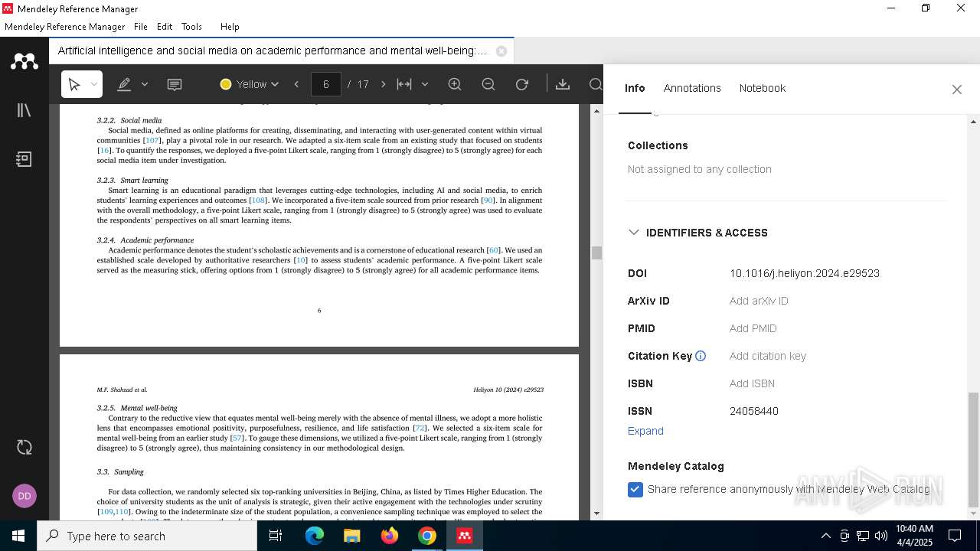Open File Explorer from taskbar
Viewport: 980px width, 551px height.
[x=351, y=536]
